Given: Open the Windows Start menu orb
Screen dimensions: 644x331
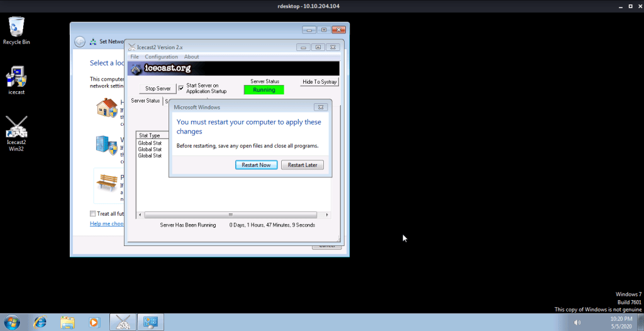Looking at the screenshot, I should pyautogui.click(x=11, y=322).
